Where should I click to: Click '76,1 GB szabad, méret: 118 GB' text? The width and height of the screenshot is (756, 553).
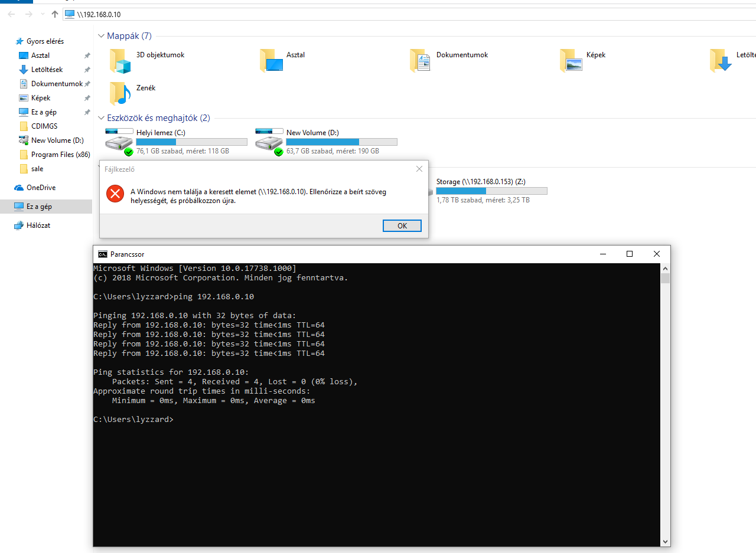point(183,151)
